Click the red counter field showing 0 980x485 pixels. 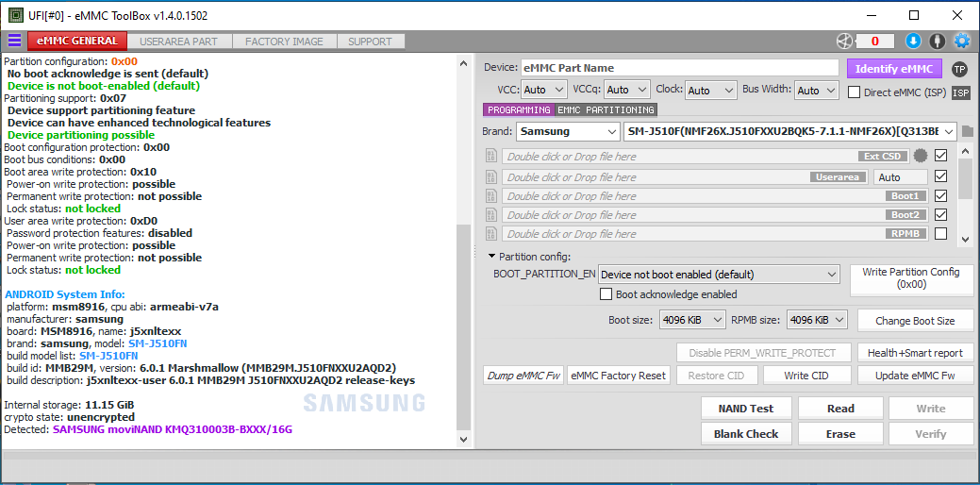coord(875,42)
